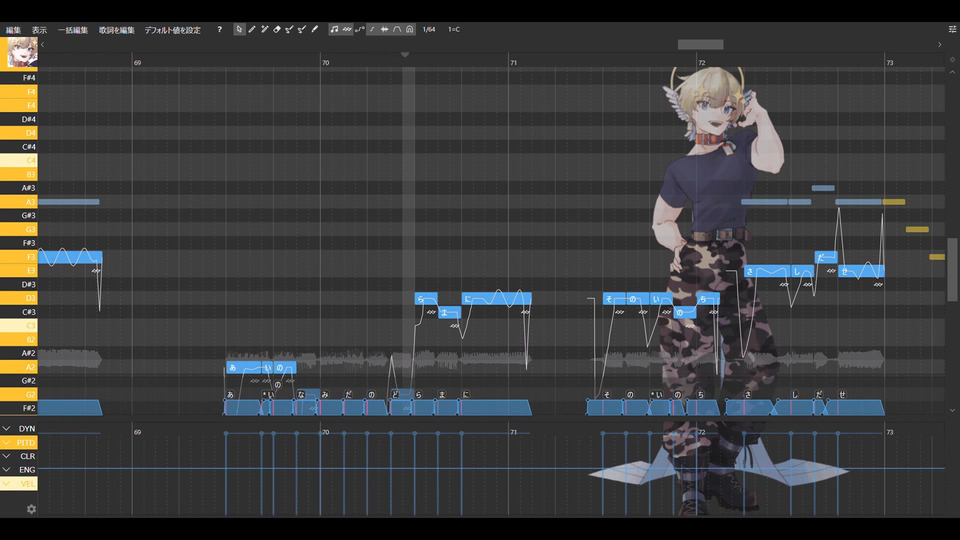
Task: Toggle the arch curve display icon
Action: (397, 29)
